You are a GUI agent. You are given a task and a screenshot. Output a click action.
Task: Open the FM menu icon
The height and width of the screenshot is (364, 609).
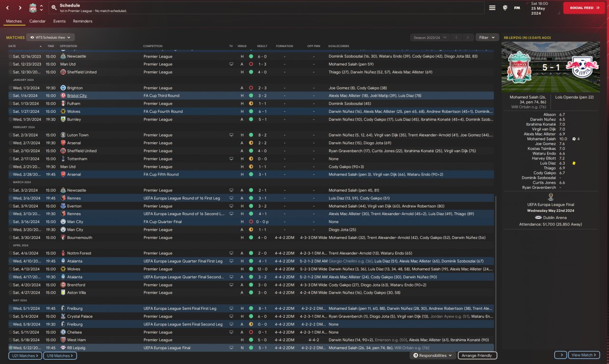coord(517,8)
